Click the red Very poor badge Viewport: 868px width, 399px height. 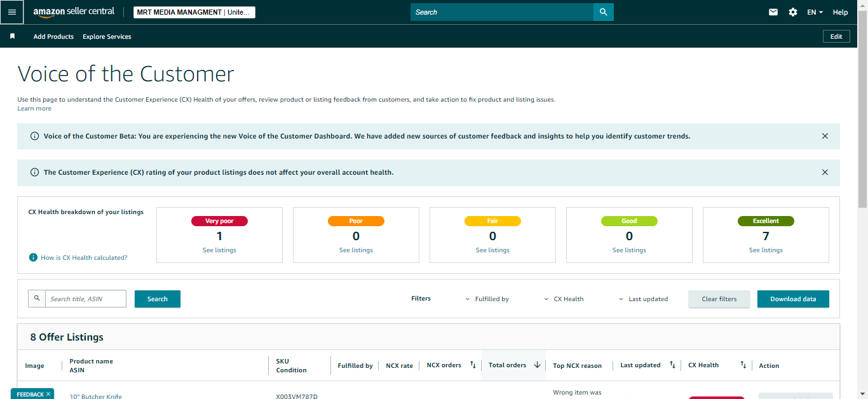click(219, 221)
